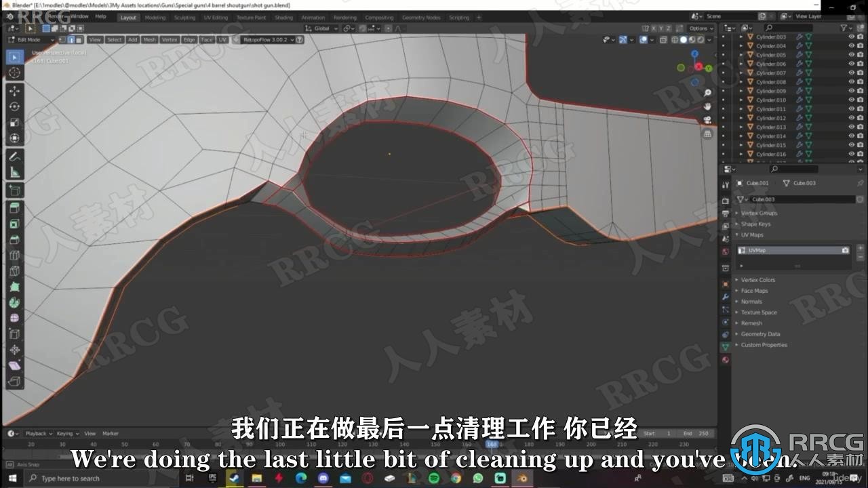Expand the Vertex Groups panel
This screenshot has height=488, width=868.
tap(759, 213)
